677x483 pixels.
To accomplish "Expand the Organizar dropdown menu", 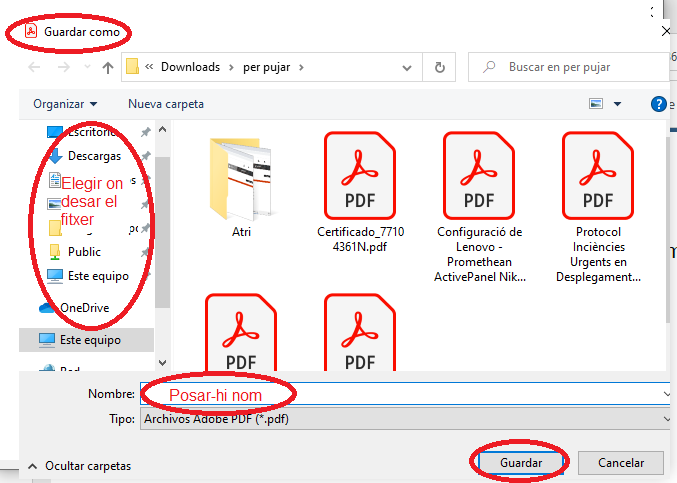I will tap(65, 104).
